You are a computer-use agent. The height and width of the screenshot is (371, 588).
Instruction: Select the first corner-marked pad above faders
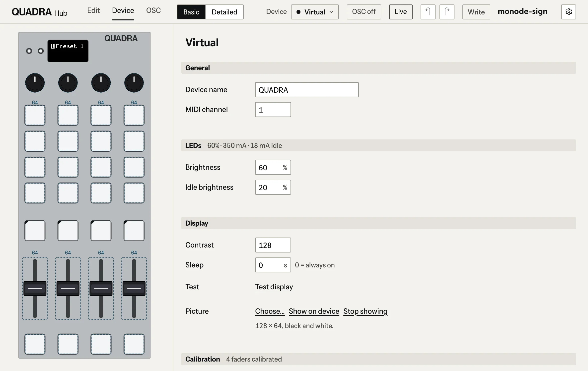point(35,231)
